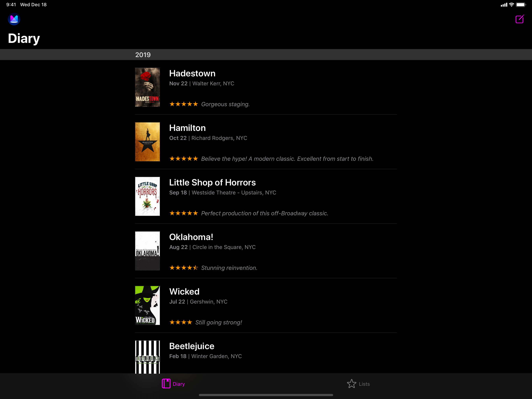Open the Hamilton poster thumbnail
532x399 pixels.
point(147,142)
